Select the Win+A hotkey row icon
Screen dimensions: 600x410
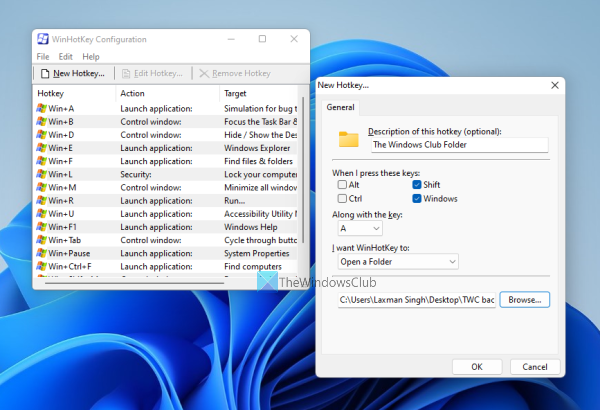(41, 108)
